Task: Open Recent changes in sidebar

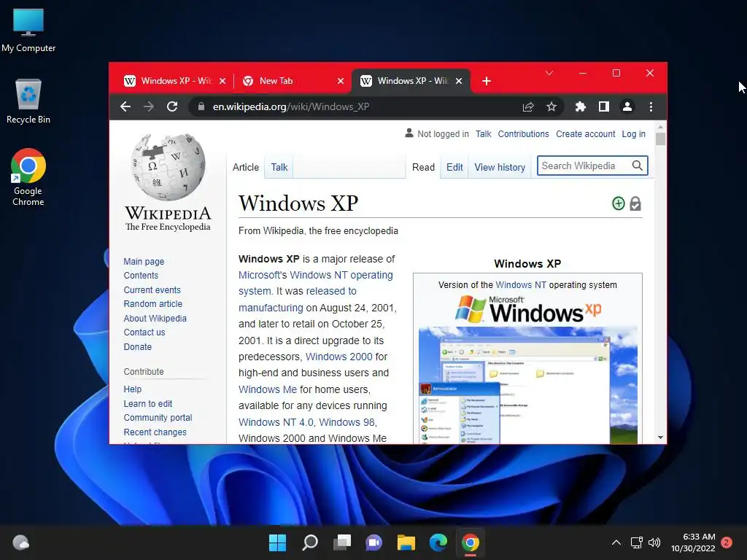Action: [155, 432]
